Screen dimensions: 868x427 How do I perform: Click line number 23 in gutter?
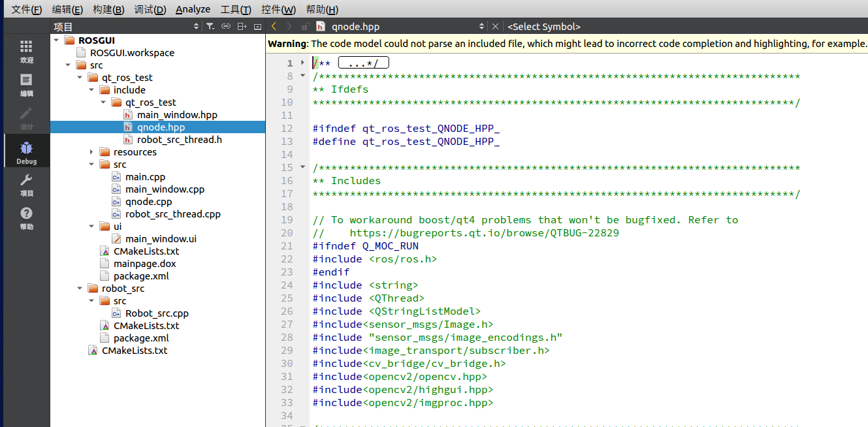[x=287, y=272]
